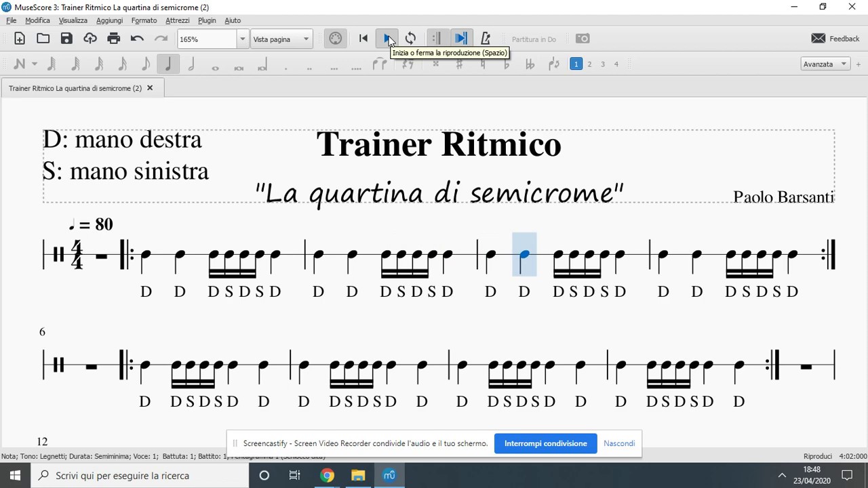This screenshot has width=868, height=488.
Task: Save the score with the floppy disk icon
Action: (66, 39)
